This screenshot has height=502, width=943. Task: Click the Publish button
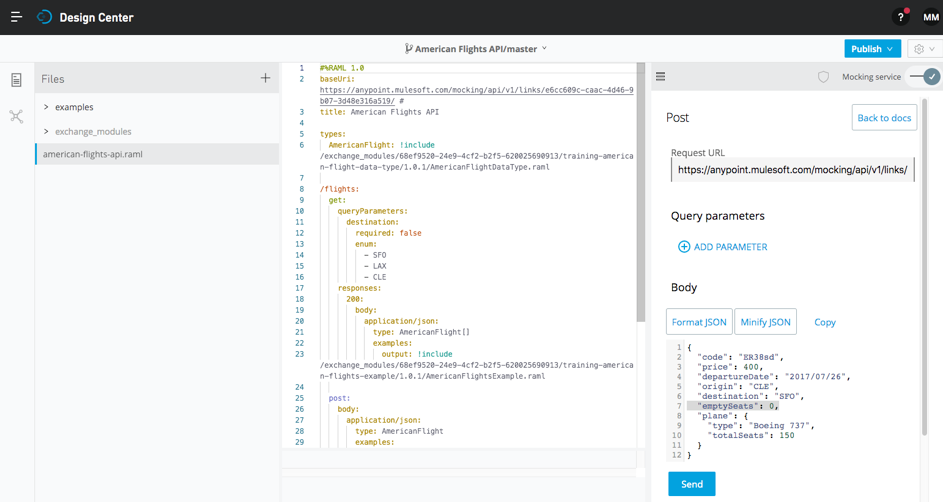[872, 49]
